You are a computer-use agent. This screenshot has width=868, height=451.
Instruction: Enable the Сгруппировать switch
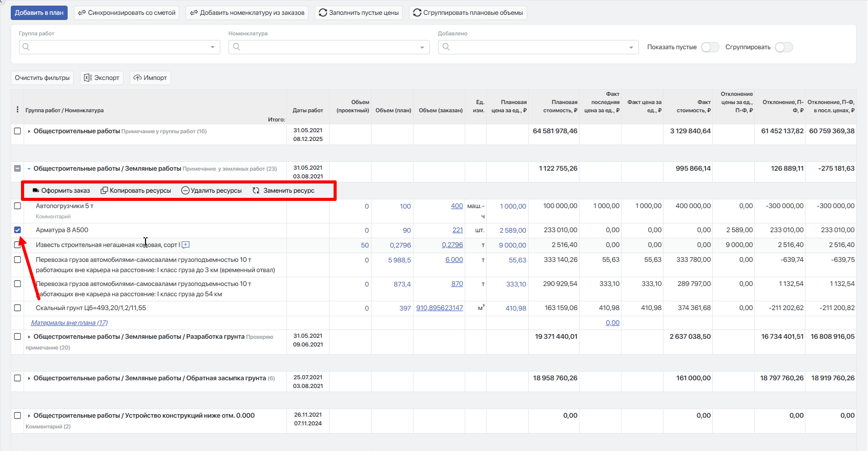[x=783, y=47]
